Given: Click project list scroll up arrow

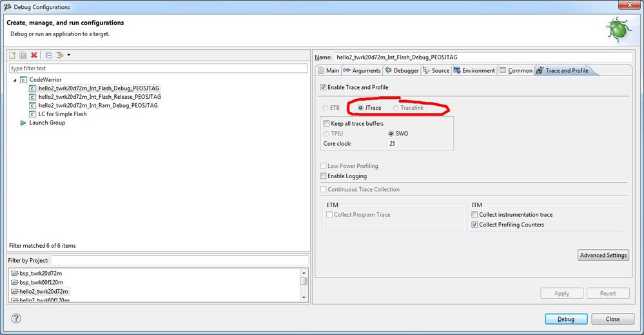Looking at the screenshot, I should coord(304,272).
